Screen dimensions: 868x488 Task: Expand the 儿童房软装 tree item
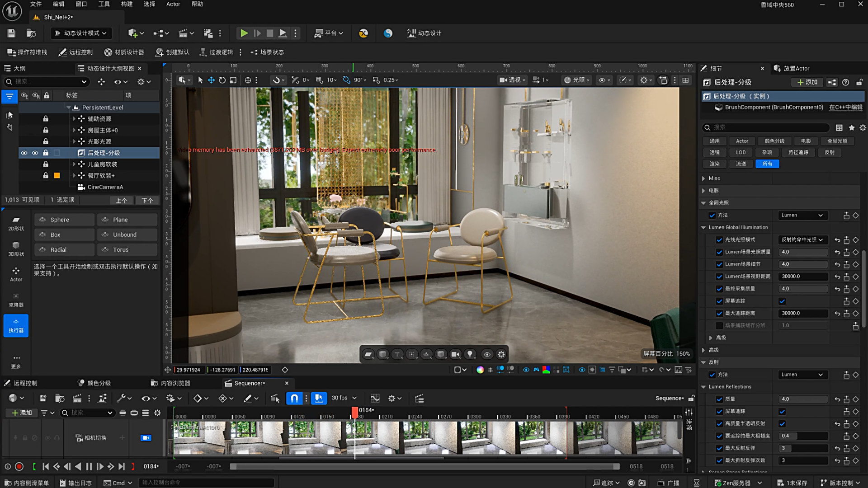pos(74,164)
